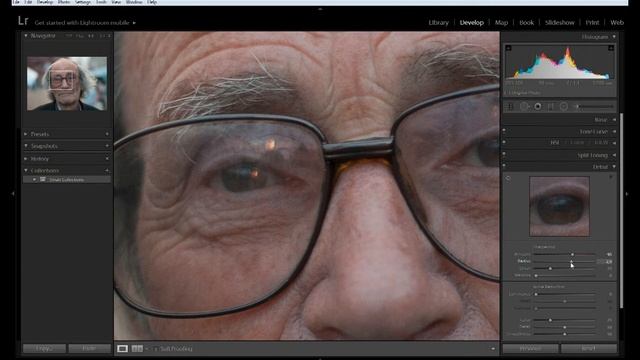Open Get started with Lightroom mobile link
Image resolution: width=640 pixels, height=360 pixels.
click(x=85, y=22)
